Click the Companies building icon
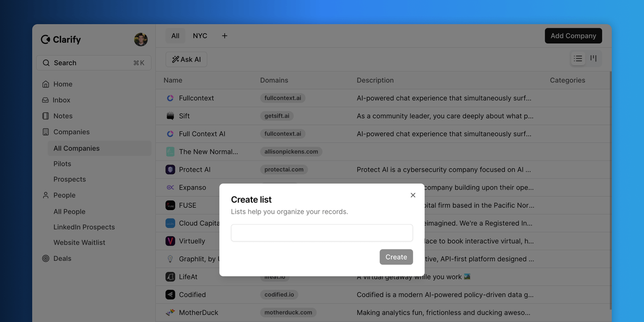The height and width of the screenshot is (322, 644). 46,132
